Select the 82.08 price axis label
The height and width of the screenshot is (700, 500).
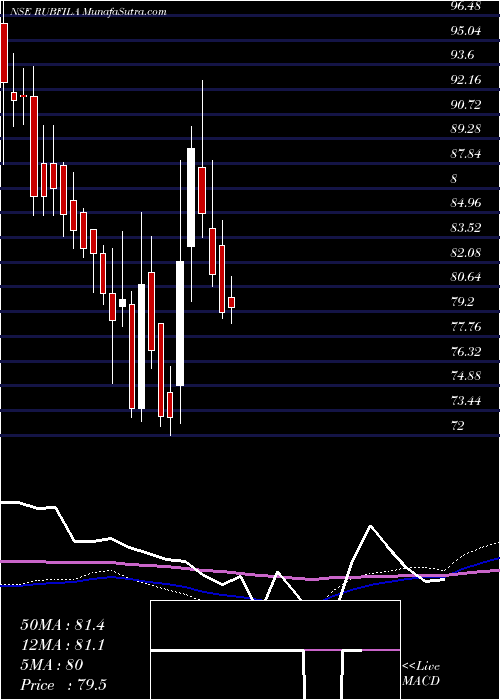(x=468, y=253)
